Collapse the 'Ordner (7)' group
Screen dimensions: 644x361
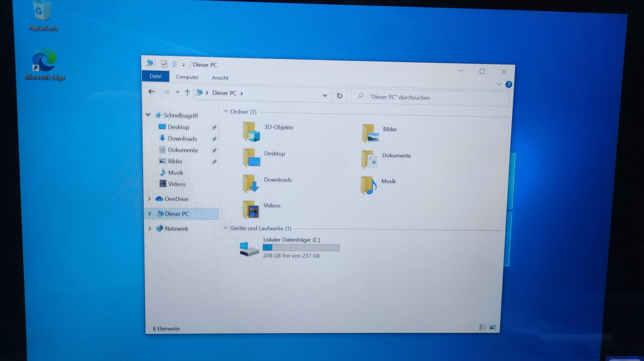tap(226, 111)
